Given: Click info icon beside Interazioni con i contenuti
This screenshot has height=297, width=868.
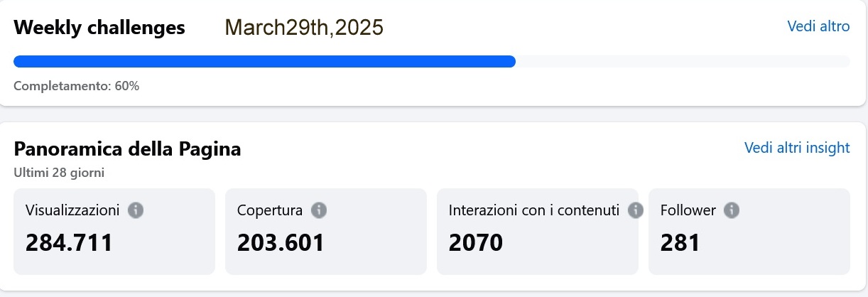Looking at the screenshot, I should (x=636, y=210).
